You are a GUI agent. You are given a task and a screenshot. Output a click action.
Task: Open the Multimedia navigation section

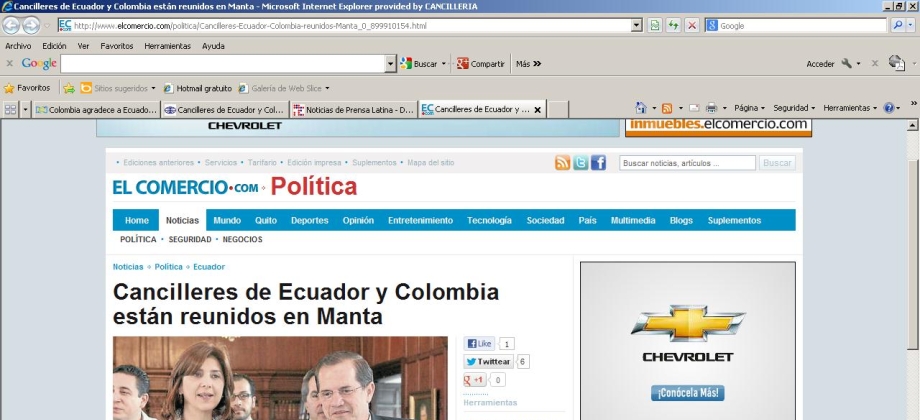pos(632,221)
